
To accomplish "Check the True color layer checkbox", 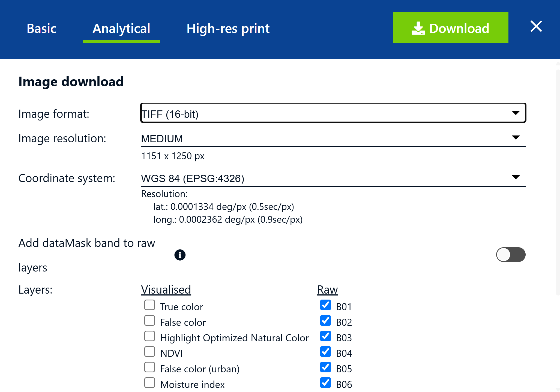I will coord(149,305).
